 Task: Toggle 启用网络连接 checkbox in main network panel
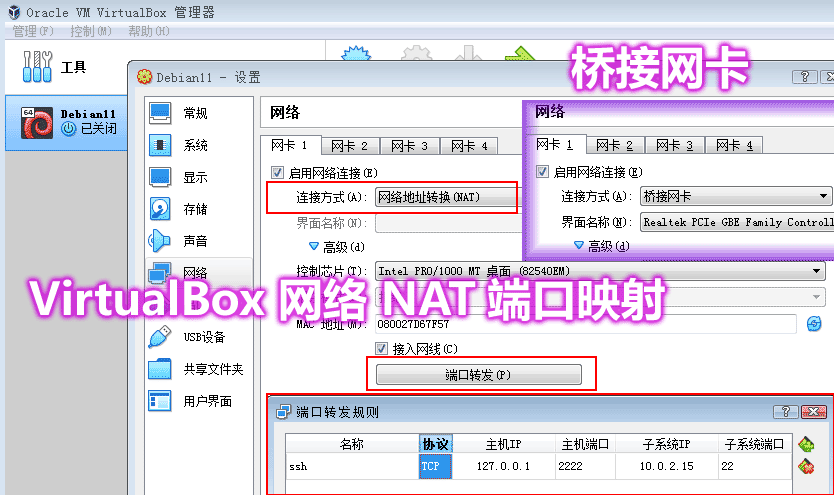[x=277, y=172]
